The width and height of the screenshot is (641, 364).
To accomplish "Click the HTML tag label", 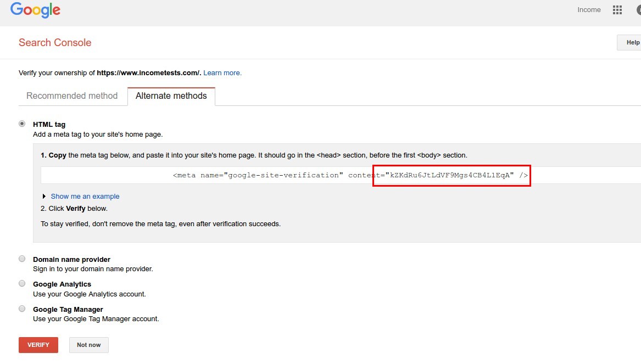I will tap(49, 125).
